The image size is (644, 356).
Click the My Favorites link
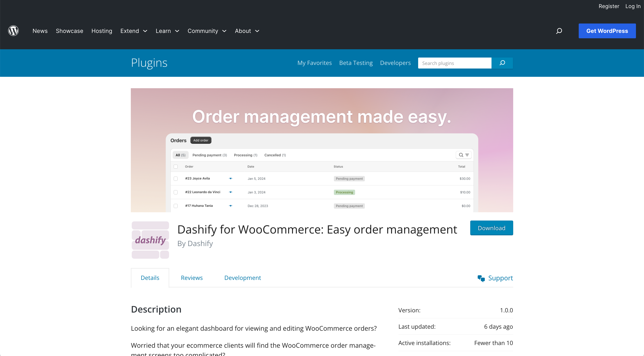[314, 63]
